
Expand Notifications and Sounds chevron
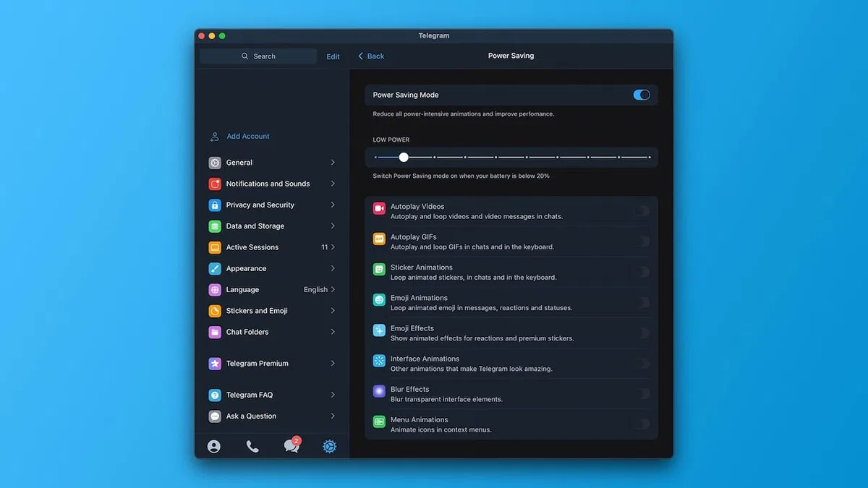coord(333,184)
